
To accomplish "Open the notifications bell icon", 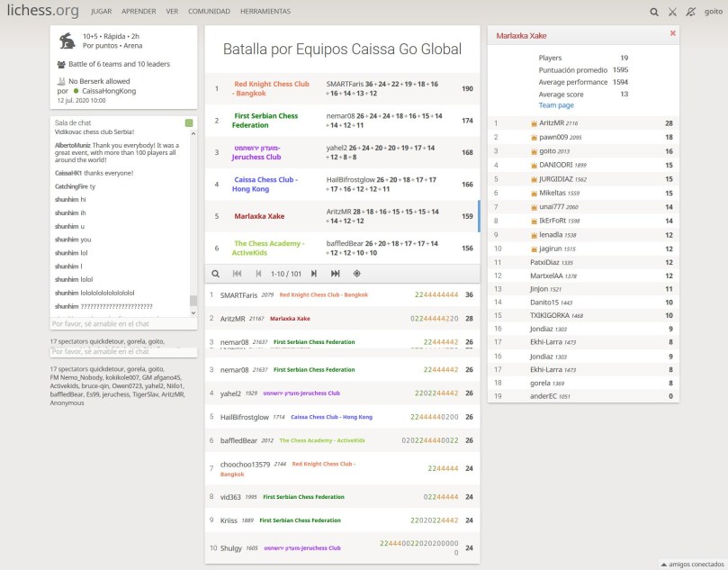I will tap(690, 13).
